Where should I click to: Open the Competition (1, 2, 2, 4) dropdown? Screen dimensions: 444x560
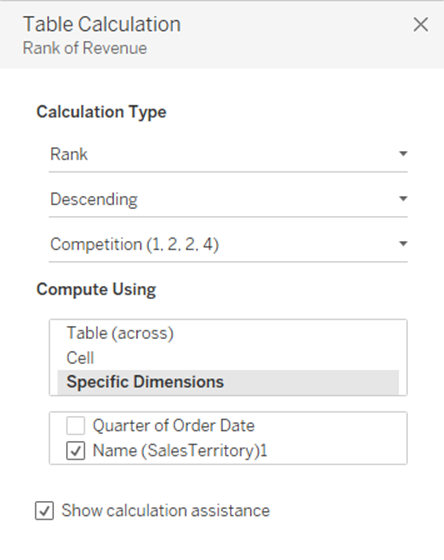tap(228, 244)
